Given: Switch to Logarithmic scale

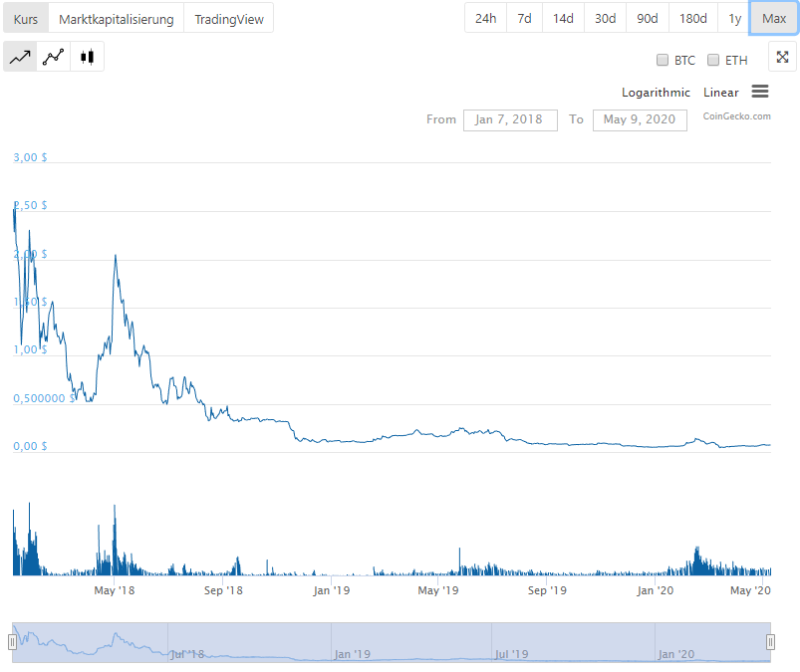Looking at the screenshot, I should [x=656, y=93].
